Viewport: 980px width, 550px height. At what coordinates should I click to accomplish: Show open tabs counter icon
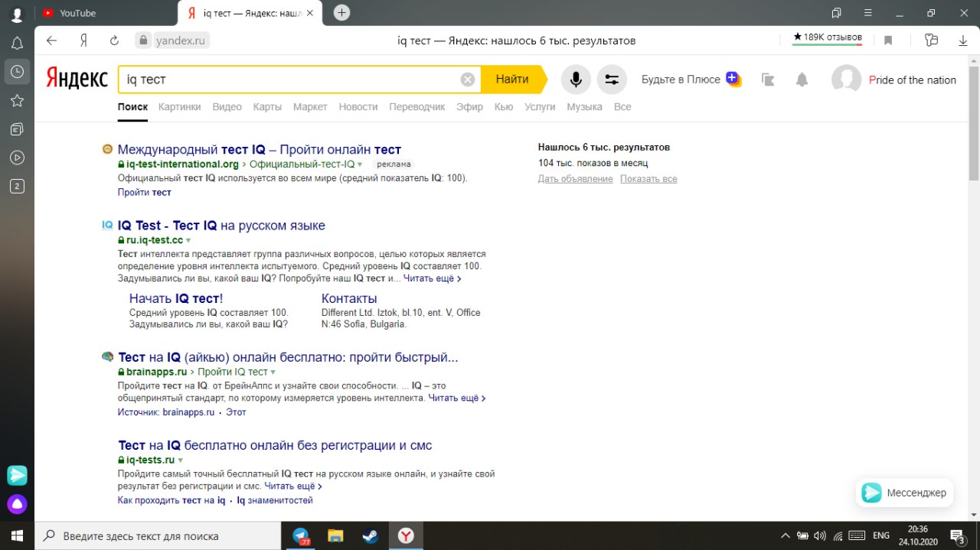coord(17,186)
